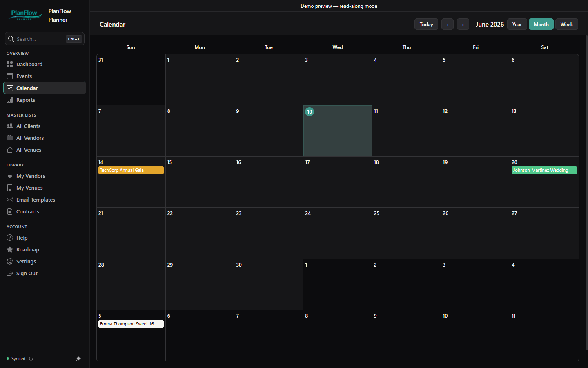
Task: Click the Wed column header
Action: click(338, 47)
